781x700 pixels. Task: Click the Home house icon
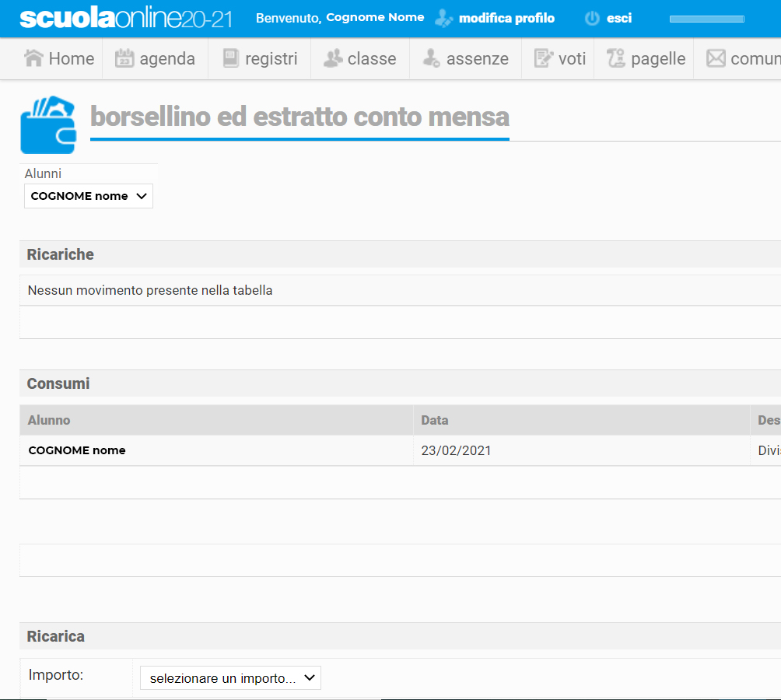33,58
